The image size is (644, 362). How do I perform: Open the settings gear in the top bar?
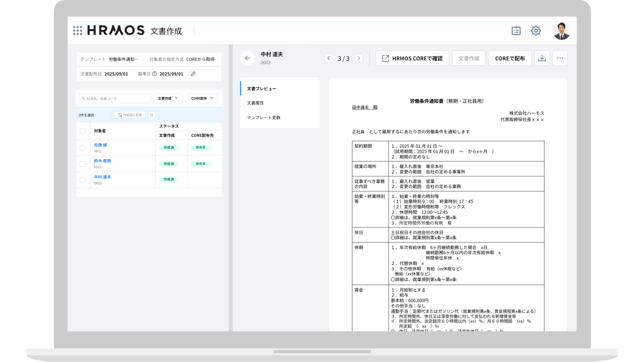(x=536, y=31)
